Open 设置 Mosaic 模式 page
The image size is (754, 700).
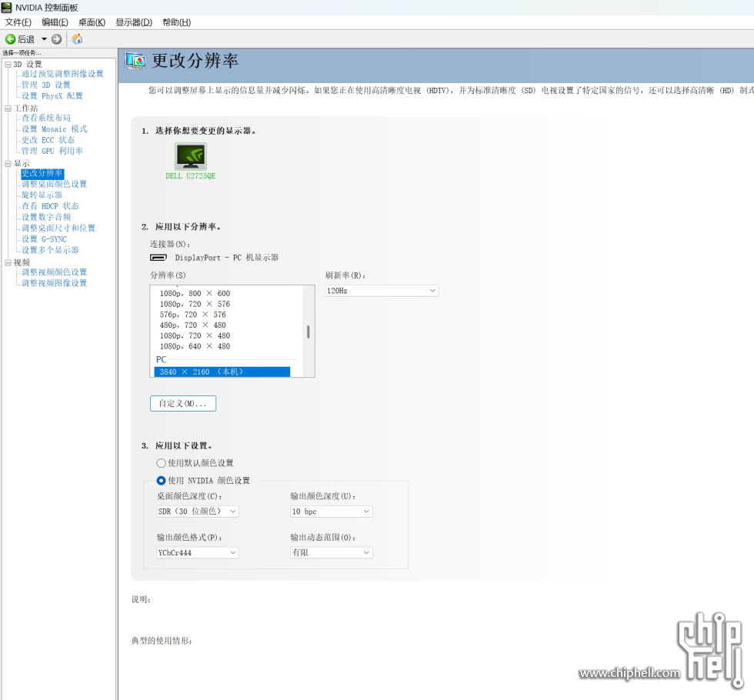pyautogui.click(x=55, y=129)
